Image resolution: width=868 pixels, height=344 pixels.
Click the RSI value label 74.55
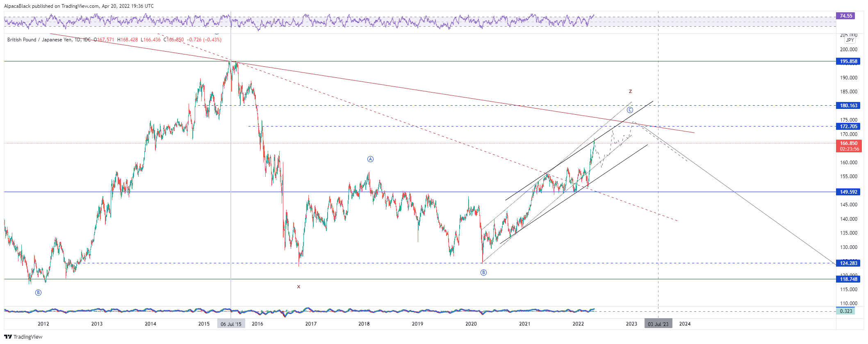846,16
